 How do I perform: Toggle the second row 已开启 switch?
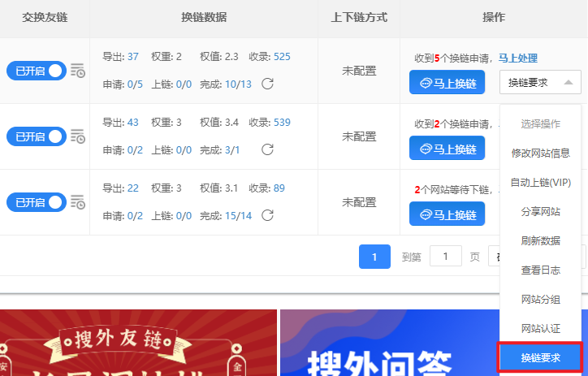[x=36, y=136]
